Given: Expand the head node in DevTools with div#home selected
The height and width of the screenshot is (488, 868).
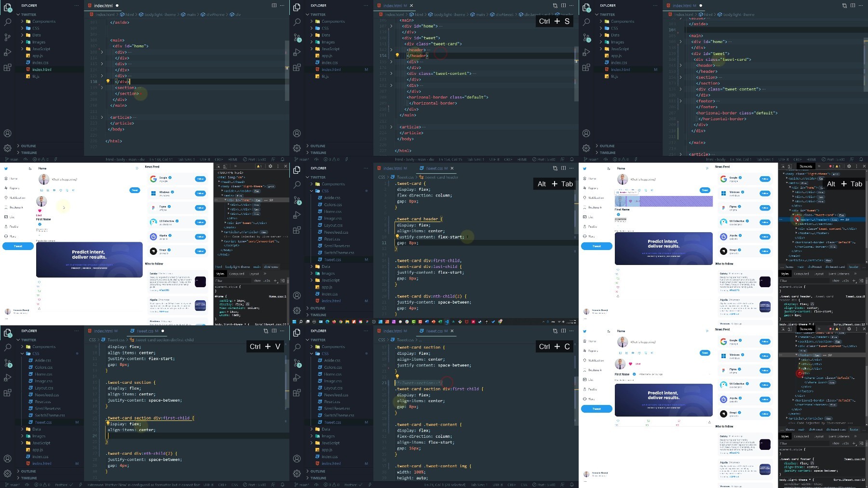Looking at the screenshot, I should tap(219, 181).
